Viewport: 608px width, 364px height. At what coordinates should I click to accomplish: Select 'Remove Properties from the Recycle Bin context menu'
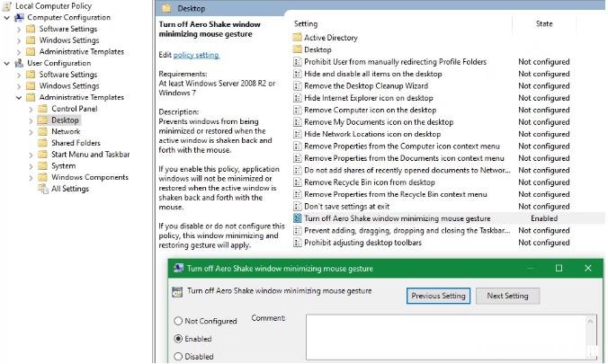[396, 194]
